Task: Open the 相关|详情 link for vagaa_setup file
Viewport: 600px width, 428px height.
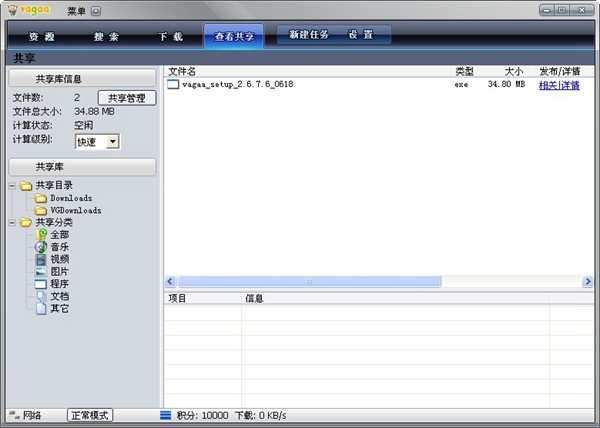Action: point(559,85)
